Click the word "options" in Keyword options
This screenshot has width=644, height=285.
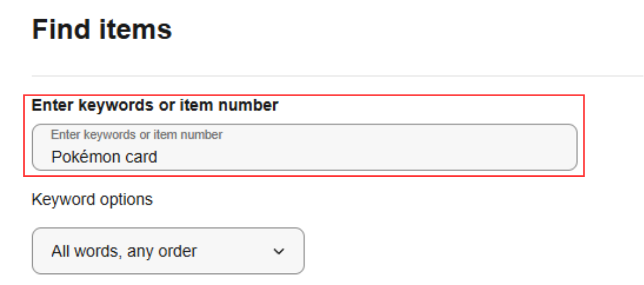point(126,199)
